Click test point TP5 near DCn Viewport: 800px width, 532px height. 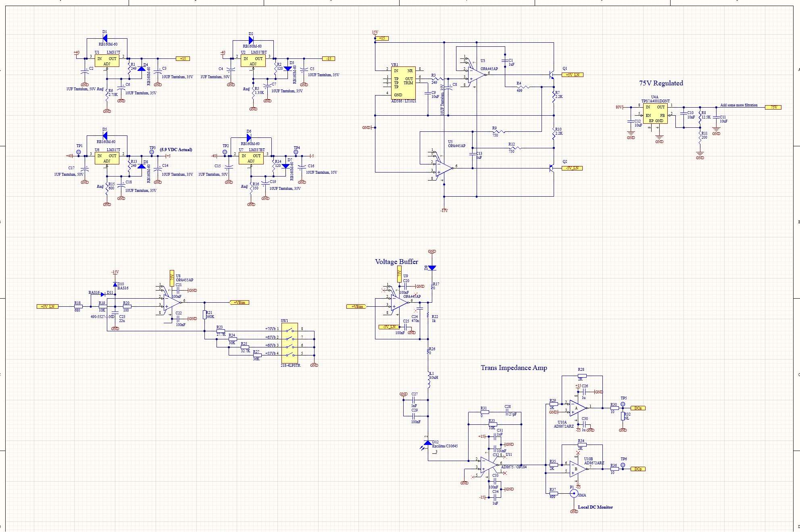click(623, 404)
